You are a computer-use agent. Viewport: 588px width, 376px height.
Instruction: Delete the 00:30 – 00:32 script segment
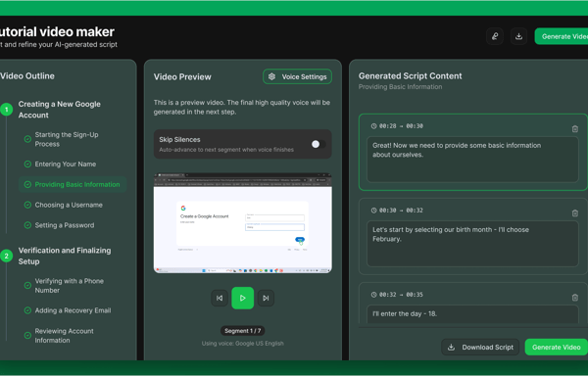click(575, 213)
